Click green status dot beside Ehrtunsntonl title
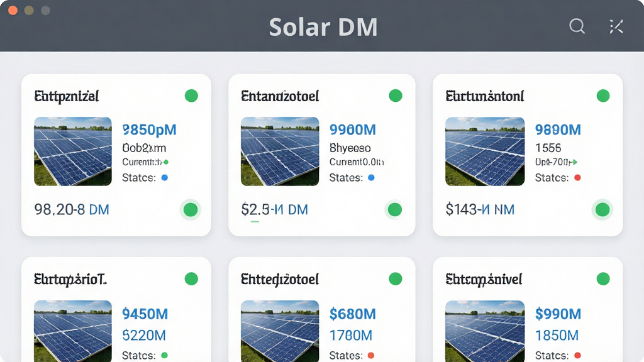Viewport: 644px width, 362px height. (x=603, y=96)
